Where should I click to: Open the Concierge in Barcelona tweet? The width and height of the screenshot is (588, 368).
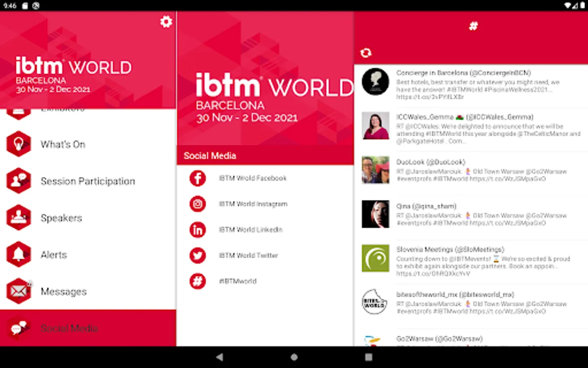click(x=471, y=85)
